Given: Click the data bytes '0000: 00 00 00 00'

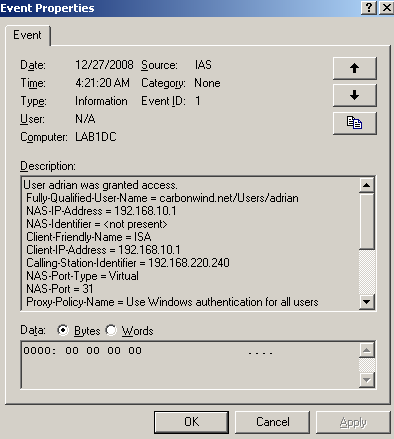Looking at the screenshot, I should click(x=82, y=351).
